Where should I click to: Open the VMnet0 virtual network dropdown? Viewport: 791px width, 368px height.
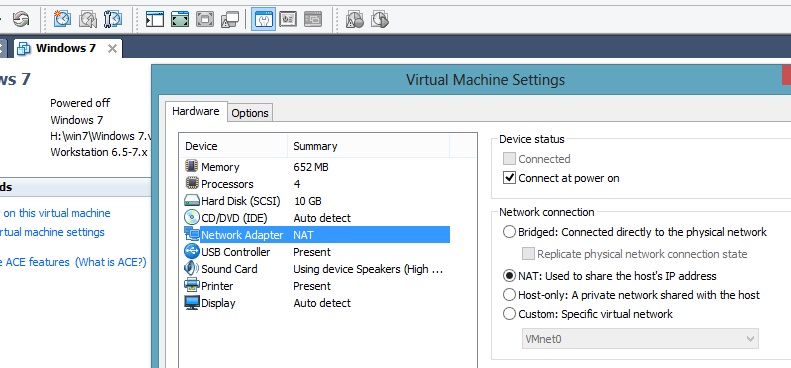[640, 339]
